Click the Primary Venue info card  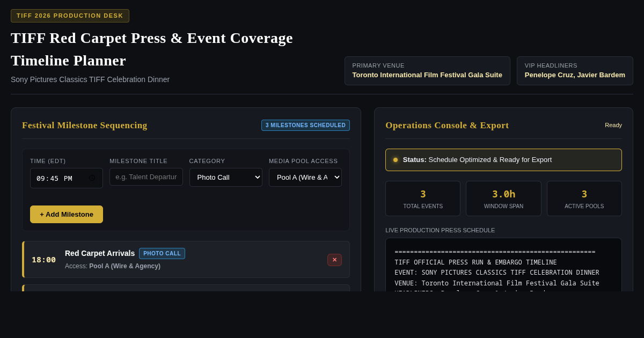coord(427,71)
